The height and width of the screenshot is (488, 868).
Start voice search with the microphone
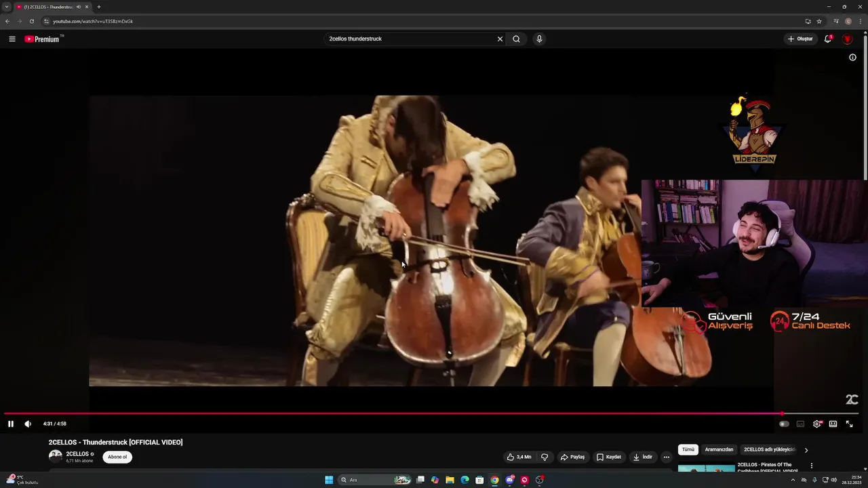pyautogui.click(x=539, y=39)
